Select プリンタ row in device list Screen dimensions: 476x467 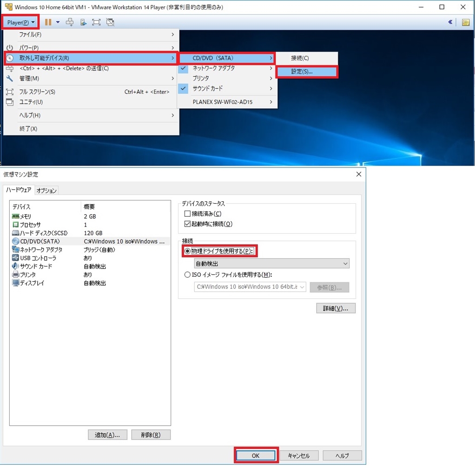(x=90, y=275)
